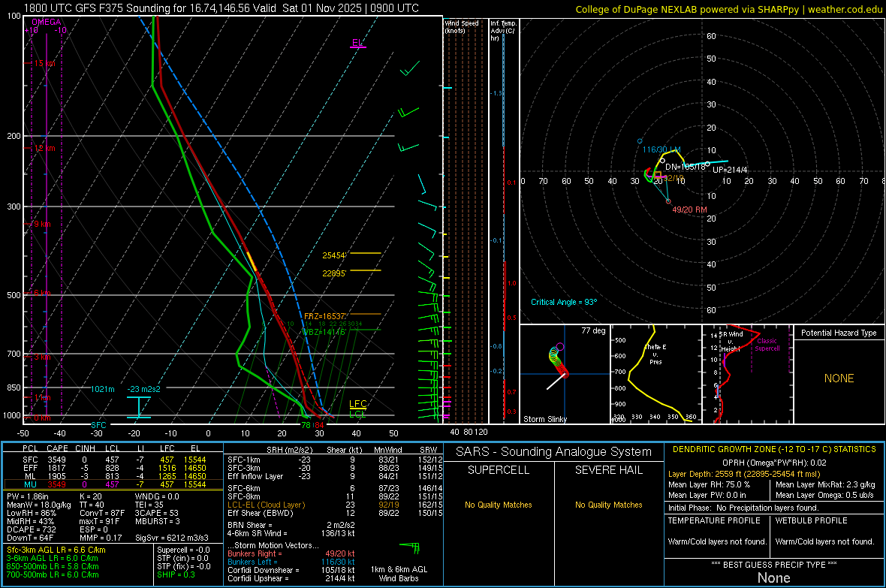Click SARS - Sounding Analogue System title
The image size is (886, 588).
553,452
